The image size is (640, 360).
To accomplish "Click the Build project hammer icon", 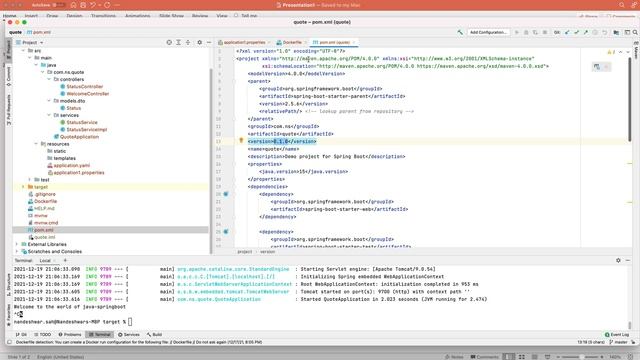I will pos(460,32).
